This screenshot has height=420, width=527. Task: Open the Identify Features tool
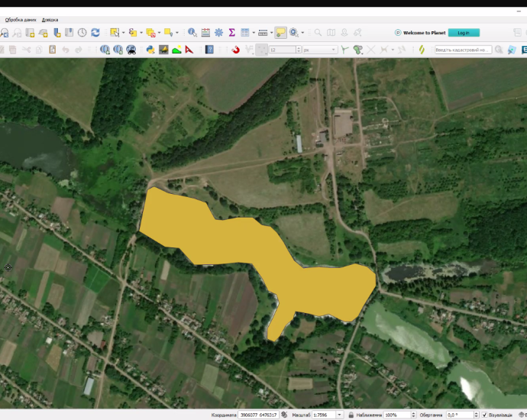[x=192, y=33]
